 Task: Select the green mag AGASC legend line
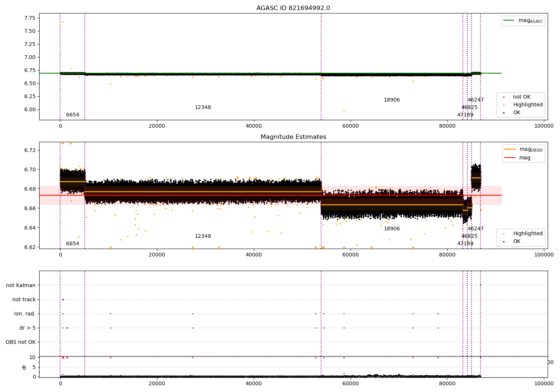click(509, 21)
